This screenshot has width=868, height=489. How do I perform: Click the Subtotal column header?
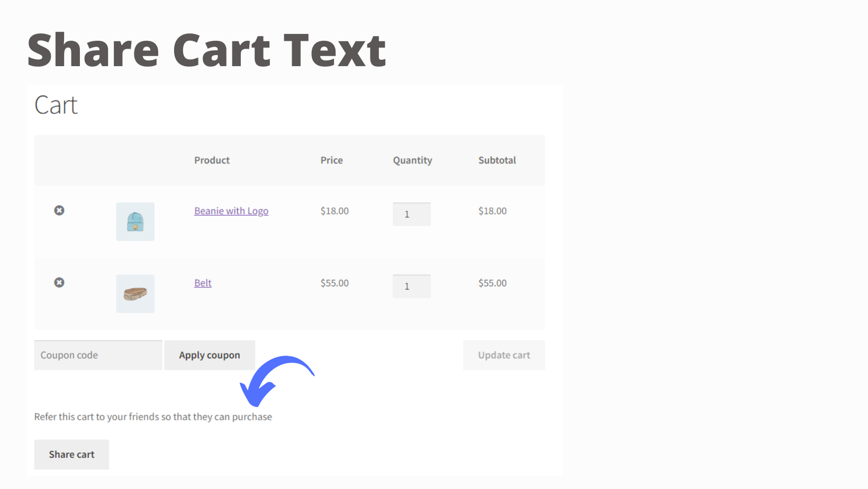(497, 160)
